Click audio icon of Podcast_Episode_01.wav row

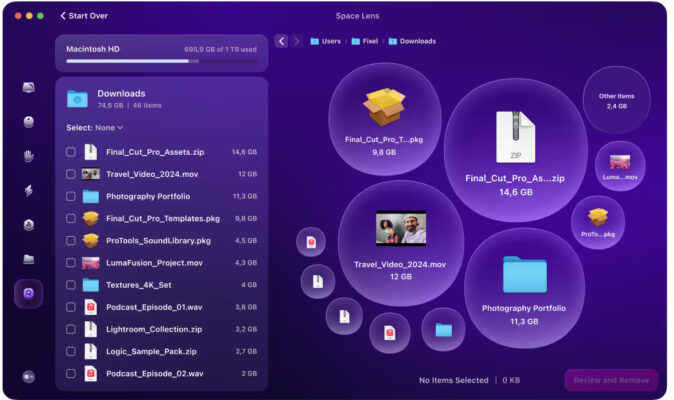pyautogui.click(x=90, y=307)
